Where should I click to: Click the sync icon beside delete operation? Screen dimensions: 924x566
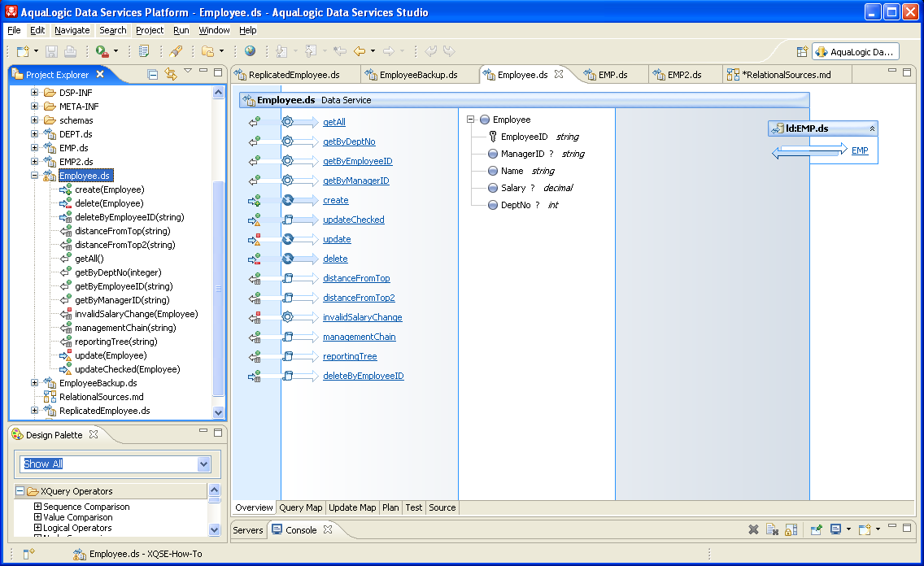288,259
